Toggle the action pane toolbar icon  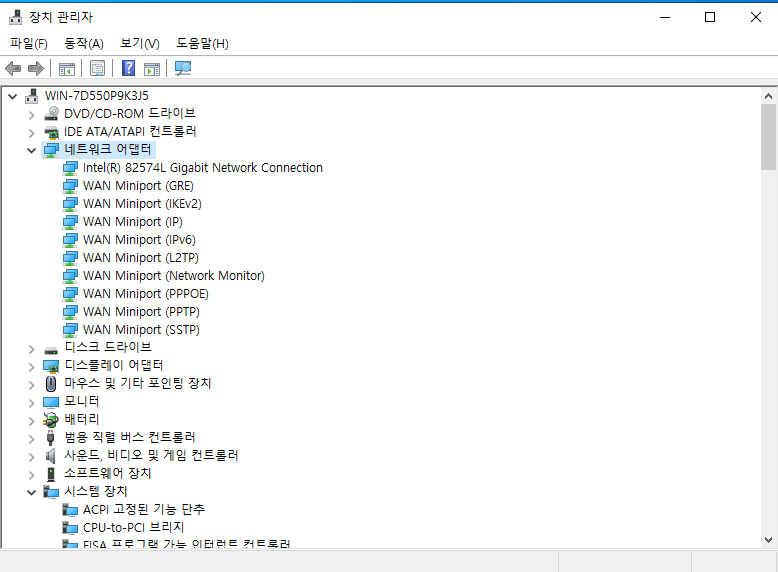point(152,68)
